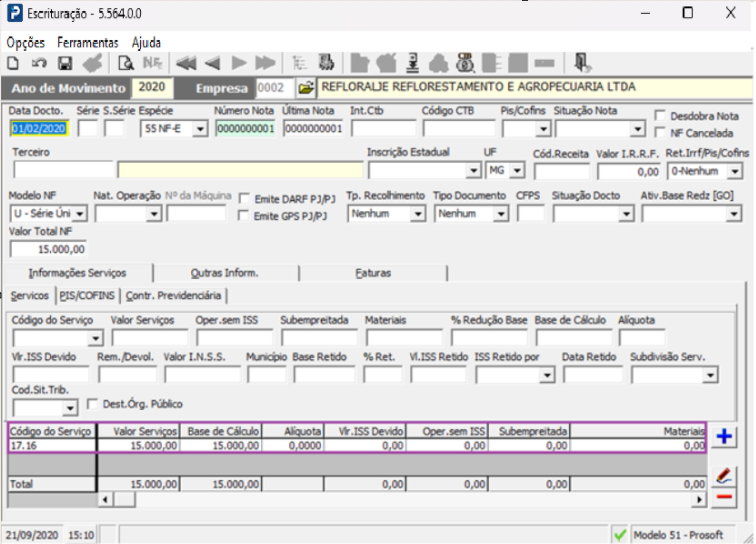Screen dimensions: 756x544
Task: Go to previous record arrow
Action: tap(213, 63)
